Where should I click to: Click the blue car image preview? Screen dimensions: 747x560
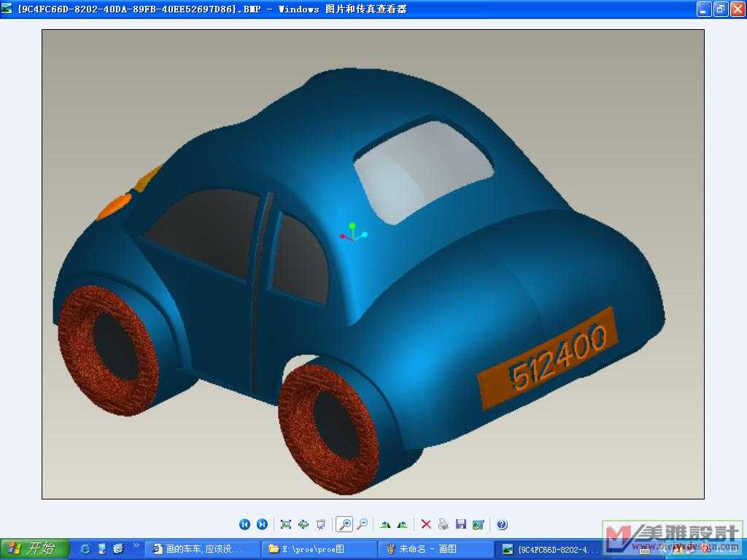373,264
